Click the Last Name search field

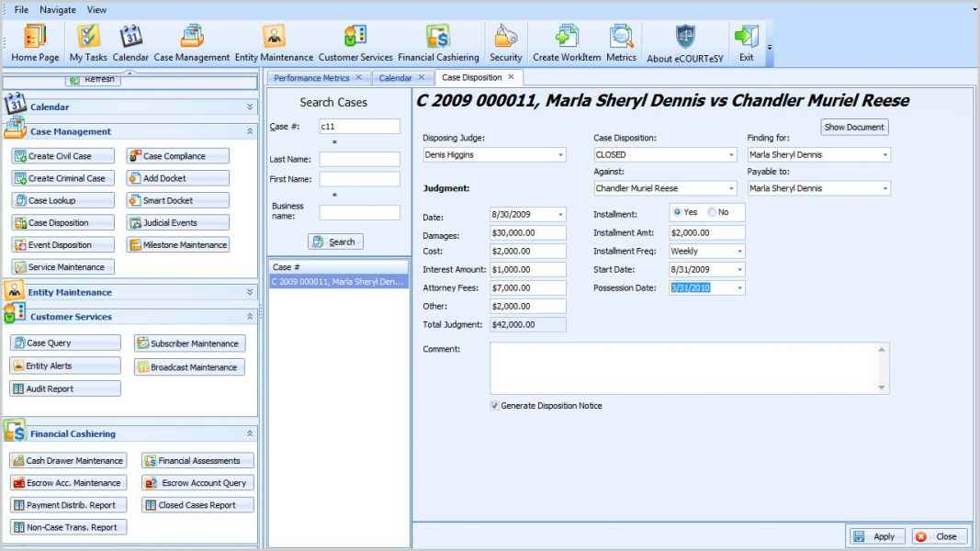pos(359,159)
